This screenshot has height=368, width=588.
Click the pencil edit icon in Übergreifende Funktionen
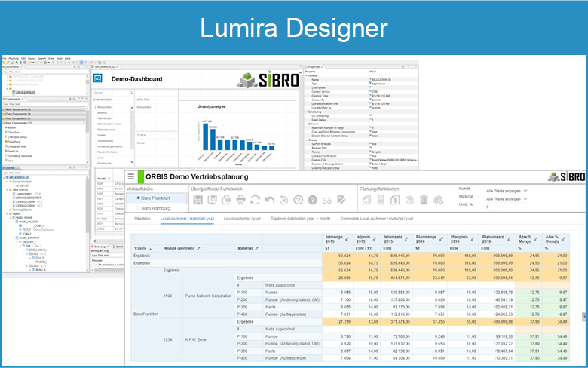341,200
